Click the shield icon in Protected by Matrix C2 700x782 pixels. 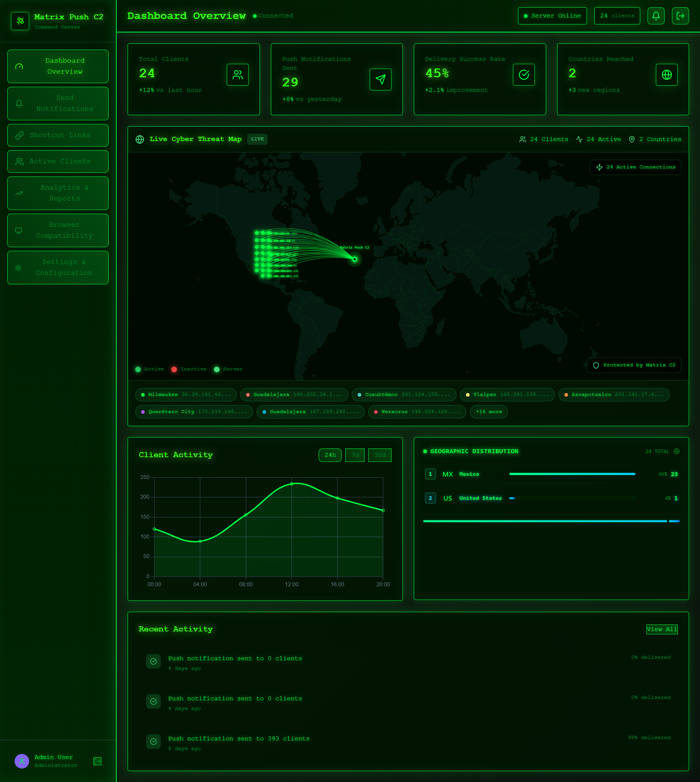596,365
